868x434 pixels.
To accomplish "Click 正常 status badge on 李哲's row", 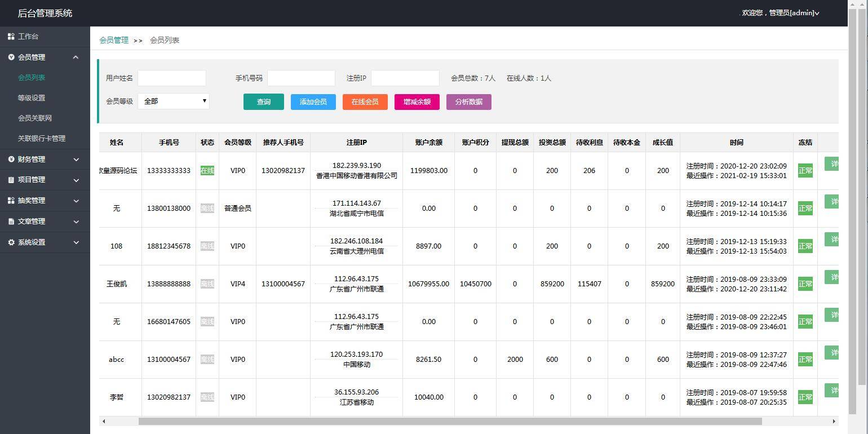I will tap(805, 397).
